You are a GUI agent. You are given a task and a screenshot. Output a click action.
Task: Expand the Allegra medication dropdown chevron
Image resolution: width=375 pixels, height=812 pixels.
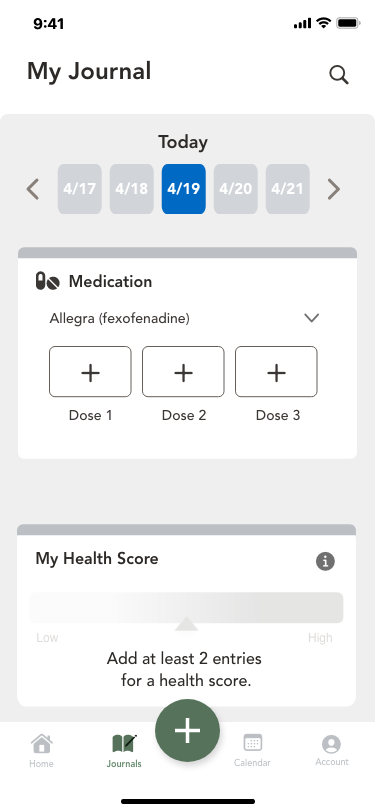[x=311, y=317]
